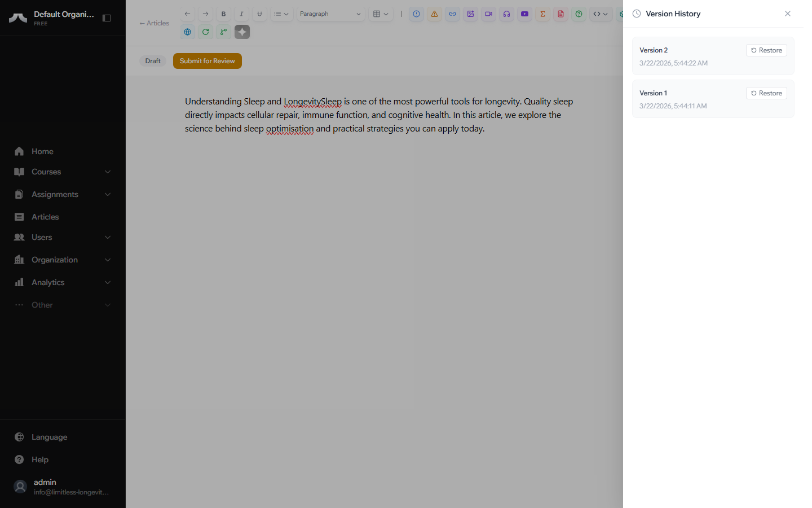
Task: Open the Paragraph style dropdown
Action: (x=330, y=14)
